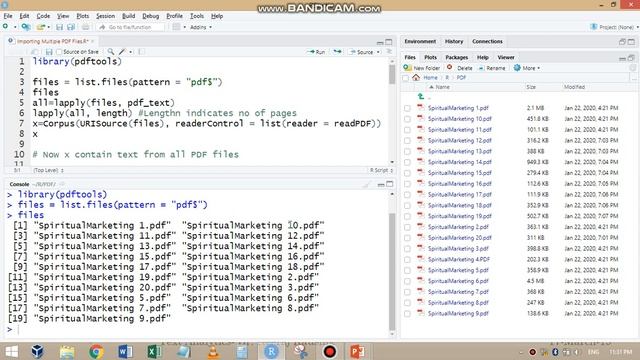This screenshot has width=640, height=360.
Task: Open the New File dropdown arrow
Action: pyautogui.click(x=15, y=27)
